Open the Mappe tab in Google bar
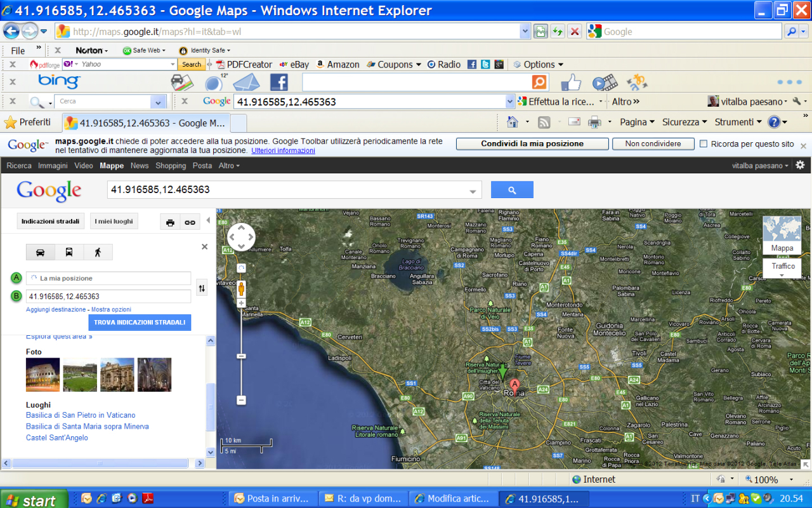Image resolution: width=812 pixels, height=508 pixels. click(112, 166)
